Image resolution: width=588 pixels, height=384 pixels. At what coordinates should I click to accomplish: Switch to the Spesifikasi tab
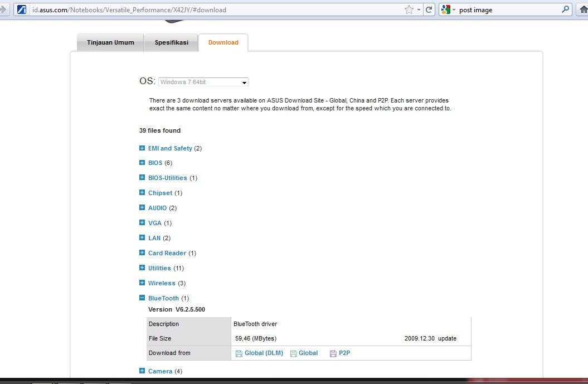[x=171, y=42]
